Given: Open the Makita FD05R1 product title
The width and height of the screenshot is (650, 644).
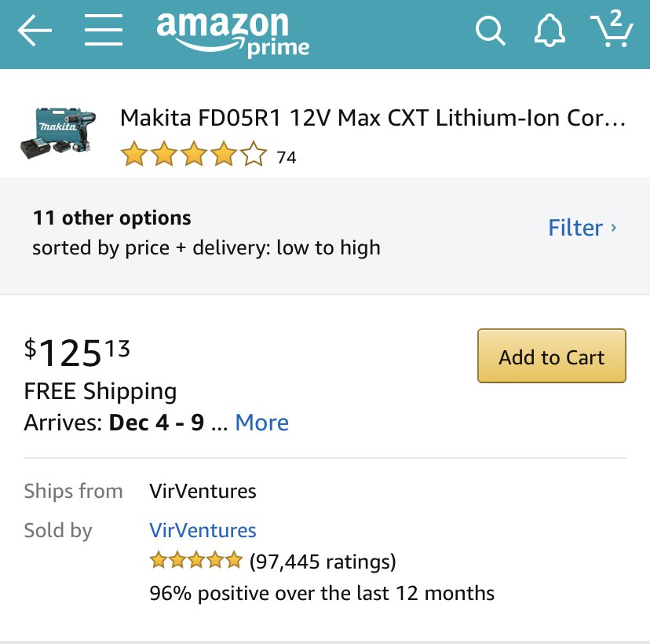Looking at the screenshot, I should click(373, 118).
